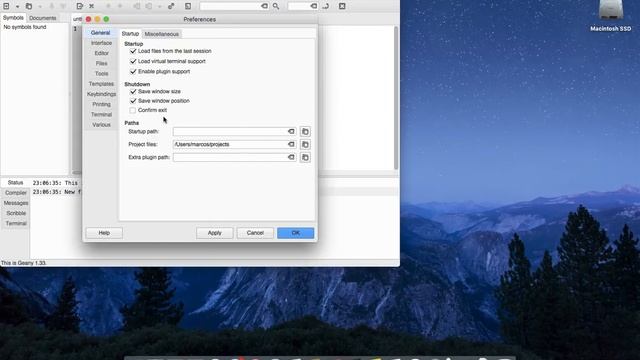
Task: Browse for the Startup path folder
Action: 305,131
